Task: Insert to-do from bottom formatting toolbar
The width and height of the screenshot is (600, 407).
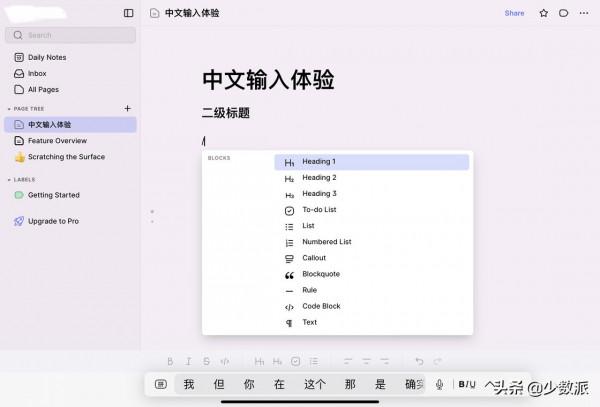Action: coord(295,361)
